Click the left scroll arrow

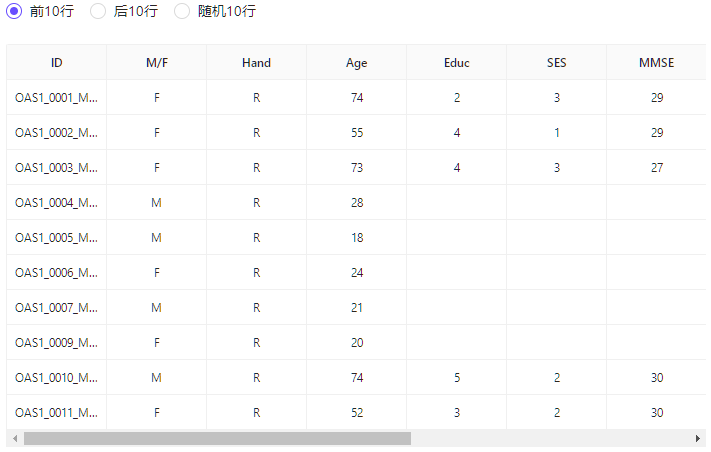14,439
